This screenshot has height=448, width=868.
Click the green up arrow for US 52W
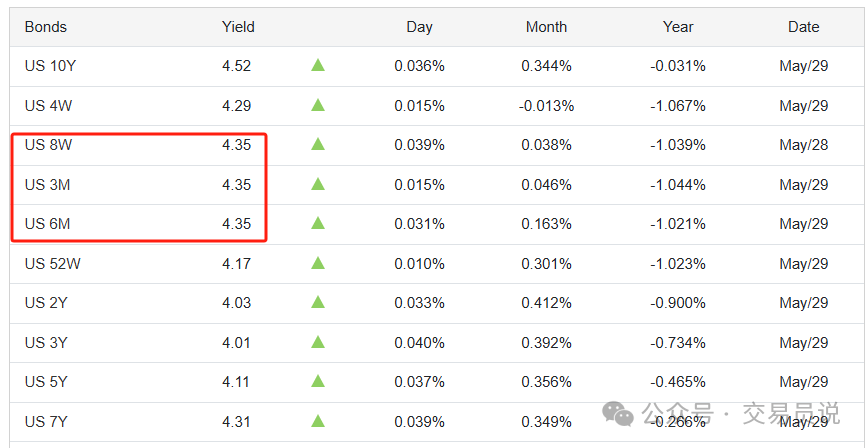tap(318, 263)
